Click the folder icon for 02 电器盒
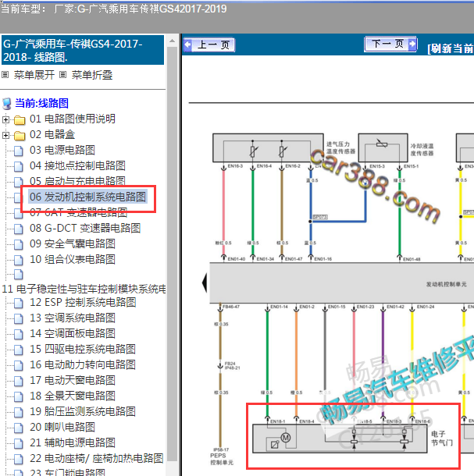This screenshot has width=474, height=476. click(20, 136)
